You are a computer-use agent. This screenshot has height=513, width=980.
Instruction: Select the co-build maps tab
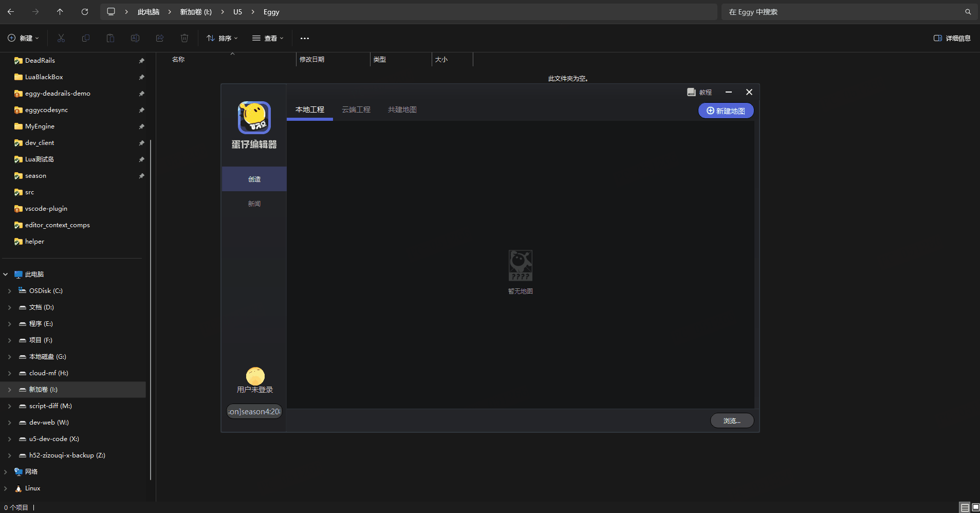coord(402,110)
